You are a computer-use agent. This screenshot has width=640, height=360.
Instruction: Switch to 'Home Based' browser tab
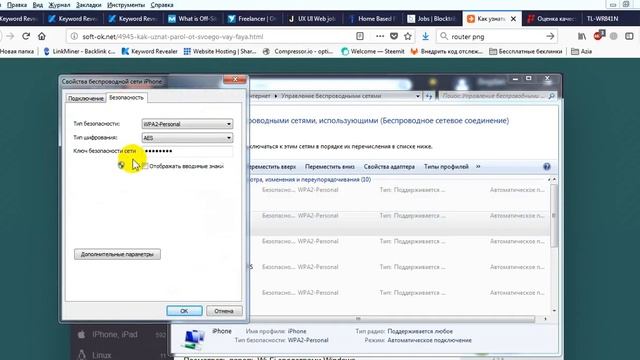tap(373, 19)
